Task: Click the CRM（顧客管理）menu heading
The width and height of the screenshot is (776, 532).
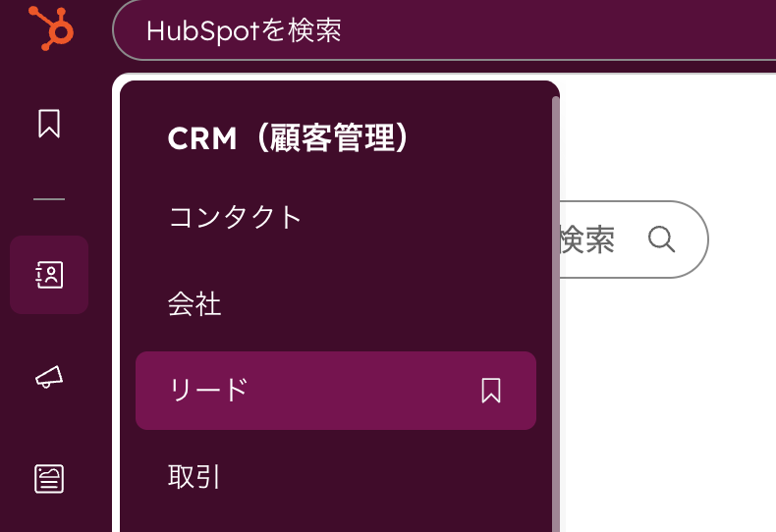Action: (x=288, y=137)
